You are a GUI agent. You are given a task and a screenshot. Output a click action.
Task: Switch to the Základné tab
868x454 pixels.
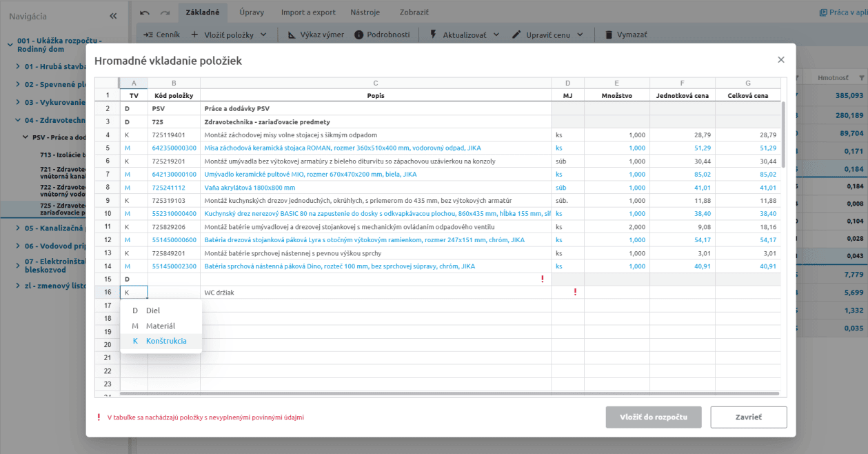coord(203,12)
